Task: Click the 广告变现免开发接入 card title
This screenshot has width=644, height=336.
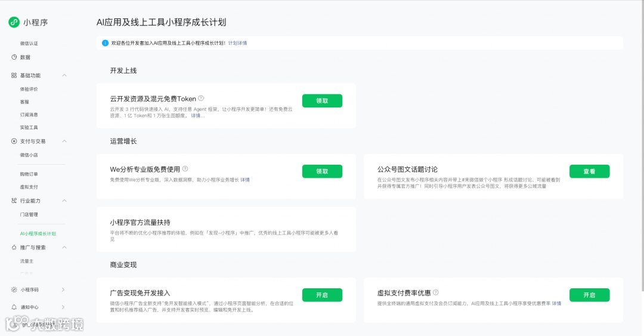Action: coord(140,293)
